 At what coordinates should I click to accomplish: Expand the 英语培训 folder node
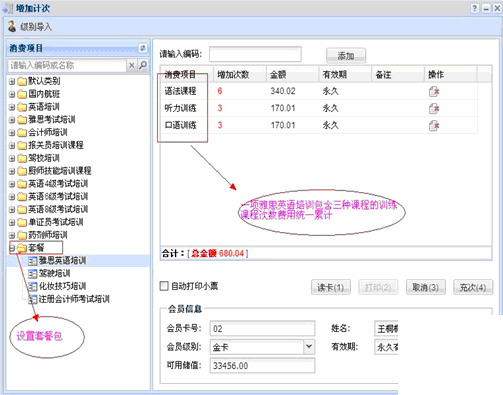coord(12,107)
